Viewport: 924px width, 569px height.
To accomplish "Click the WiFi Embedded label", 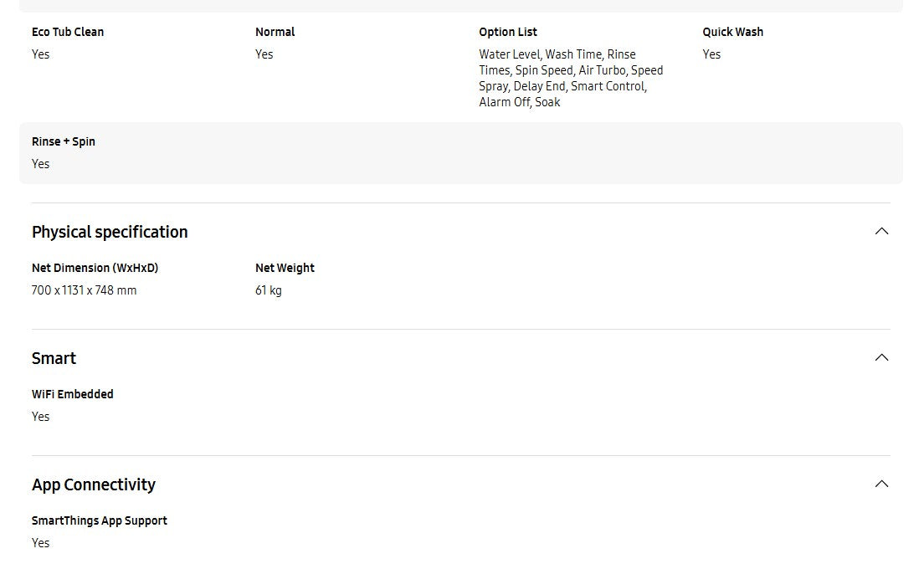I will [73, 394].
